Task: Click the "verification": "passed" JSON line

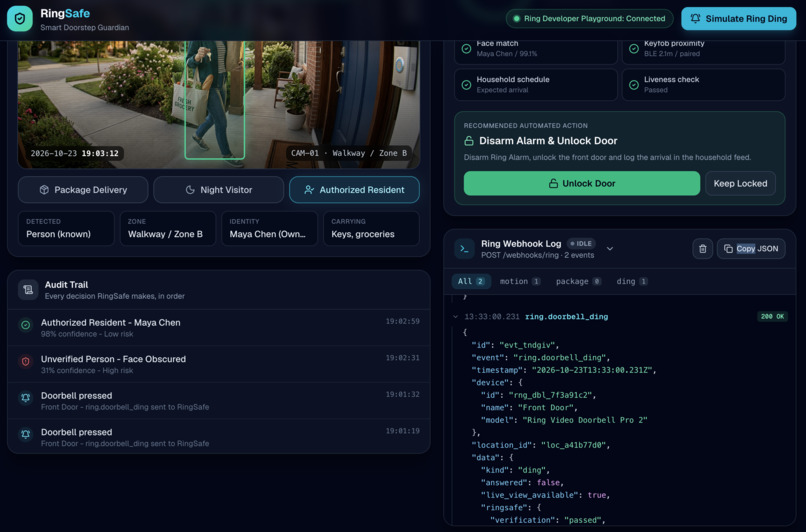Action: click(x=548, y=520)
